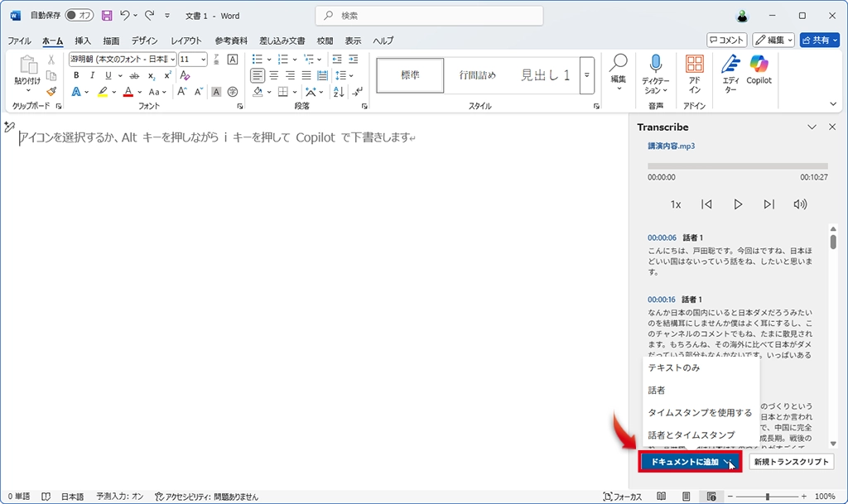The height and width of the screenshot is (504, 848).
Task: Click the Save icon in title bar
Action: (x=107, y=16)
